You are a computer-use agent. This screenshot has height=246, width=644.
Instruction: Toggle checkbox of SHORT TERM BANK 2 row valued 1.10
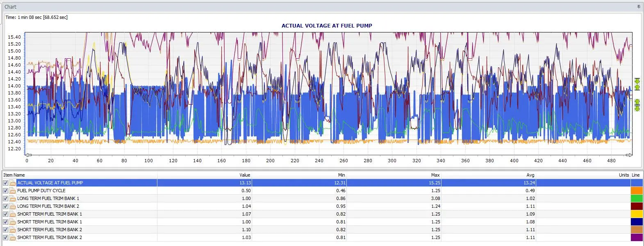pyautogui.click(x=5, y=230)
